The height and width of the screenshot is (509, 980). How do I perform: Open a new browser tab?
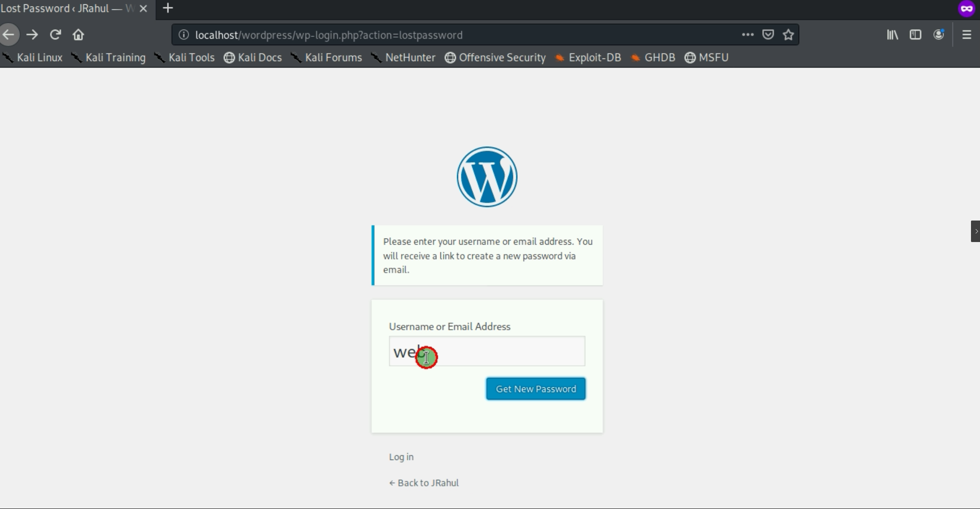(168, 8)
